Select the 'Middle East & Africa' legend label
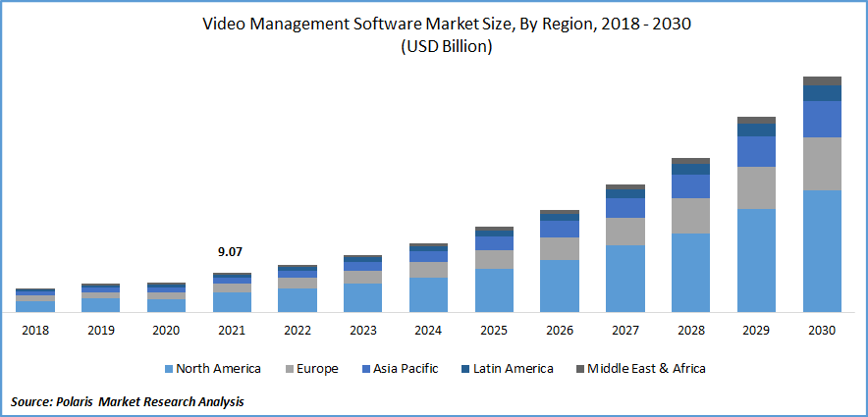 click(646, 369)
